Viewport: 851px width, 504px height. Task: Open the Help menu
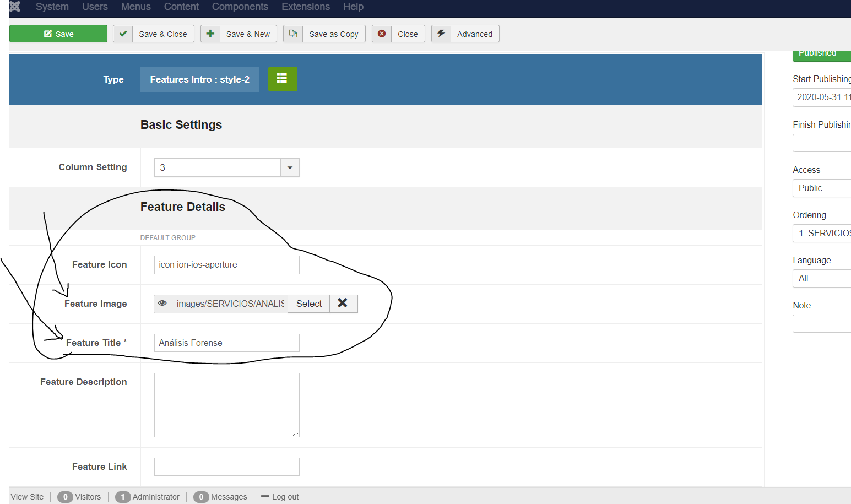pos(353,7)
